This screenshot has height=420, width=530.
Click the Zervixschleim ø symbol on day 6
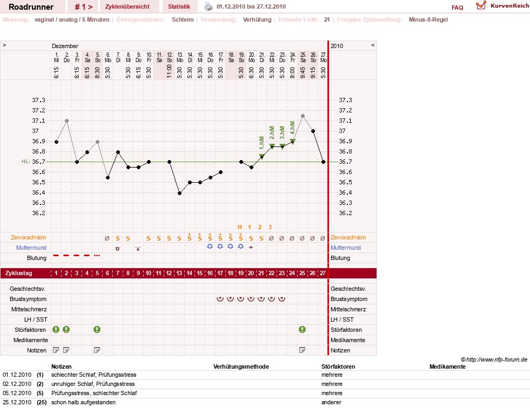tap(107, 238)
